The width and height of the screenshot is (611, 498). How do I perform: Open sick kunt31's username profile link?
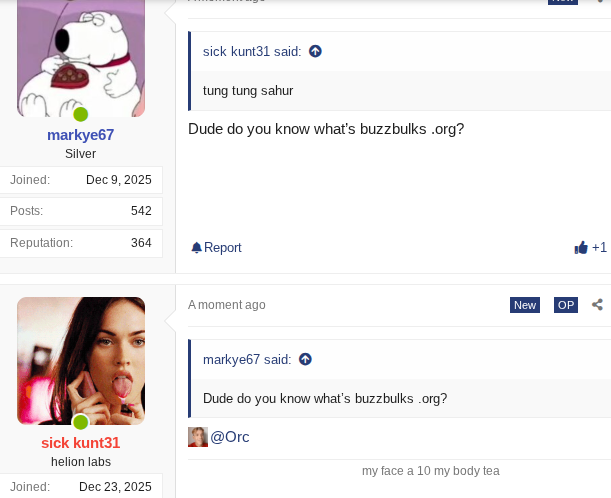(x=81, y=443)
